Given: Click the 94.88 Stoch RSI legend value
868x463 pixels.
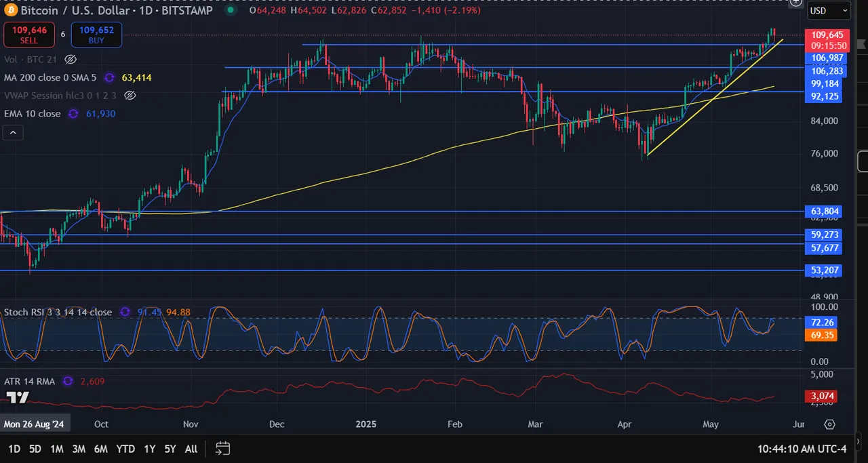Looking at the screenshot, I should tap(178, 313).
